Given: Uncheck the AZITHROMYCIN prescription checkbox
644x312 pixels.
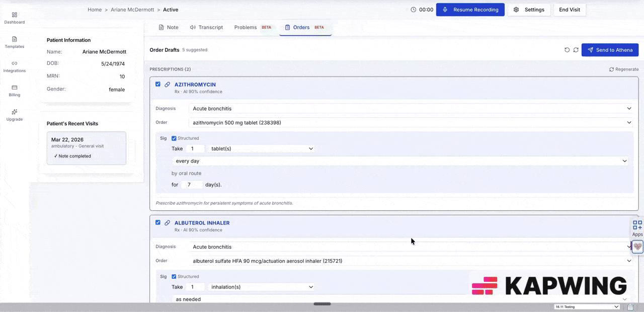Looking at the screenshot, I should (157, 84).
